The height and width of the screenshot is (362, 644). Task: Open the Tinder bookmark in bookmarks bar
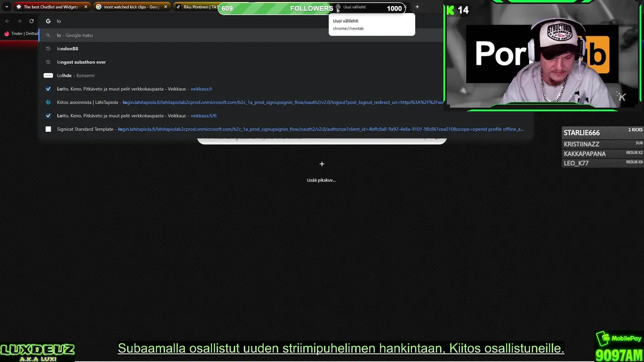(x=21, y=34)
